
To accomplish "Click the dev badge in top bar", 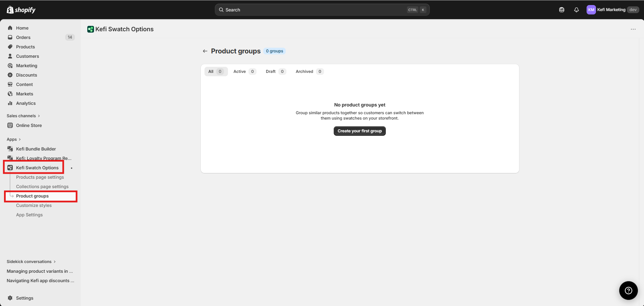I will tap(633, 10).
